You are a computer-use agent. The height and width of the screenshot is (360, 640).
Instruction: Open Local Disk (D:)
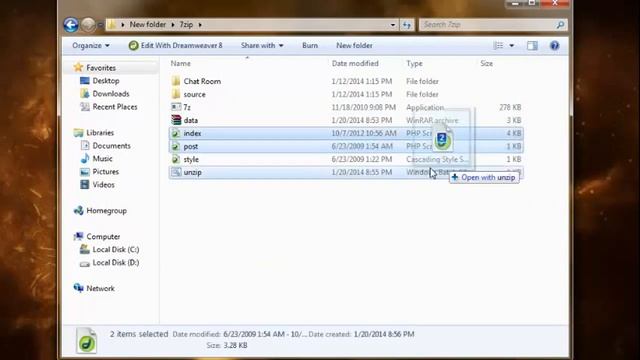(116, 262)
